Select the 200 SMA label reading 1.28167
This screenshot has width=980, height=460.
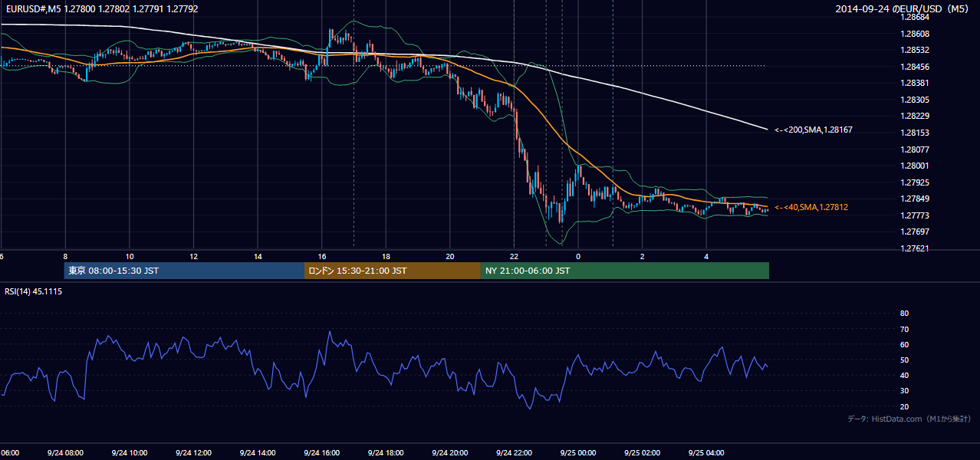814,130
